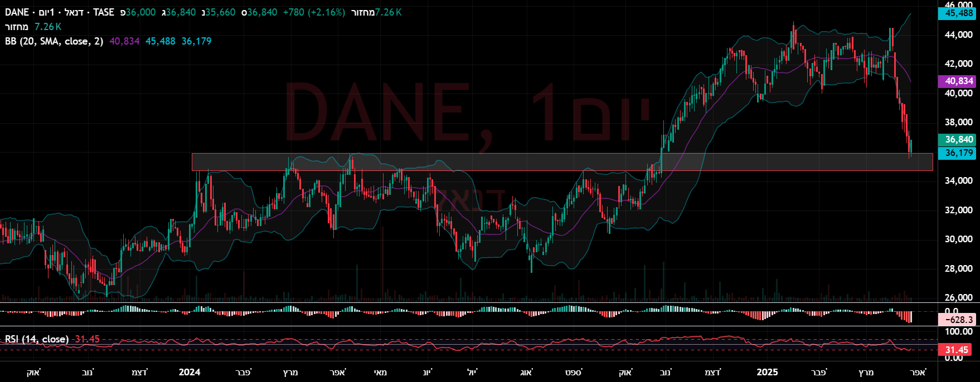This screenshot has height=382, width=980.
Task: Click the ספט' month label on time axis
Action: [x=574, y=372]
